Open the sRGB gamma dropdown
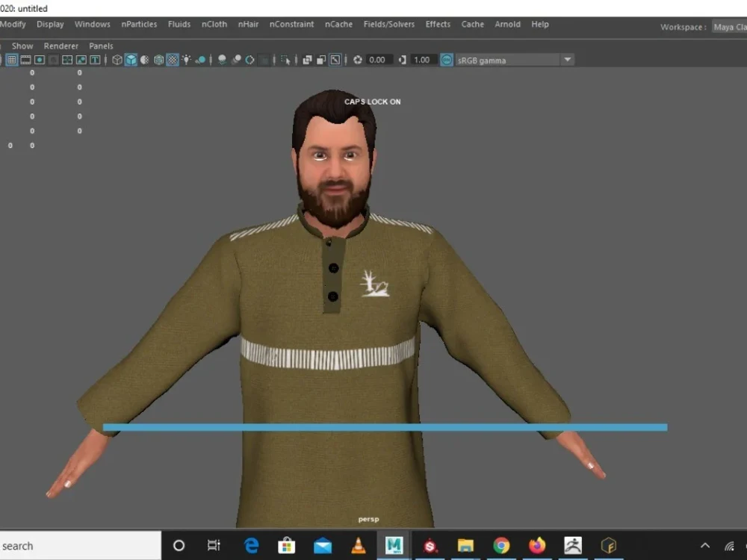This screenshot has width=747, height=560. (567, 60)
